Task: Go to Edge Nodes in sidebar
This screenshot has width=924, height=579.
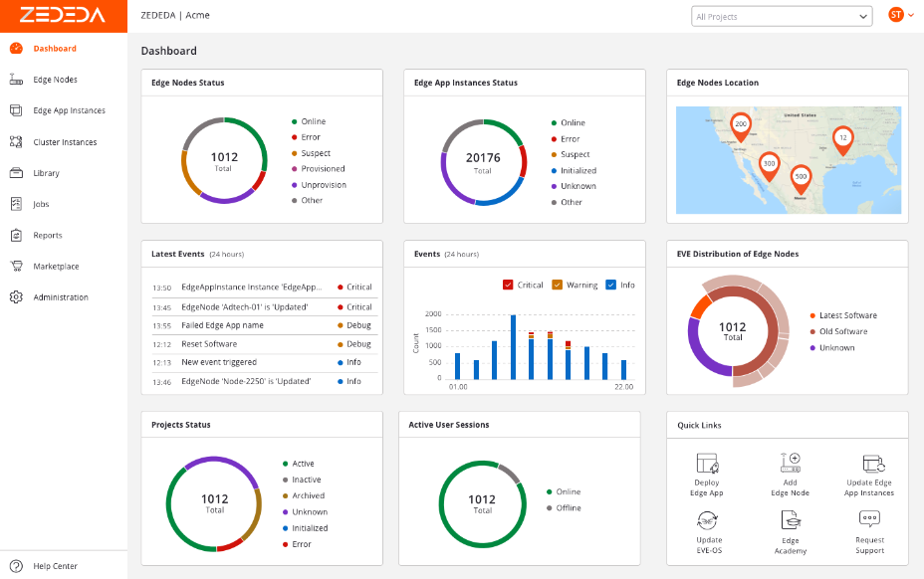Action: (55, 80)
